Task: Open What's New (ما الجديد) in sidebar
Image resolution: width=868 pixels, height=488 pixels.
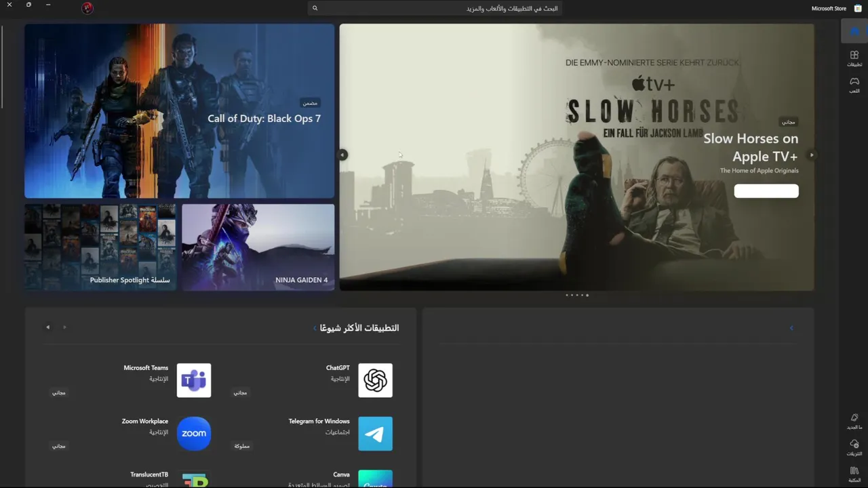Action: (854, 422)
